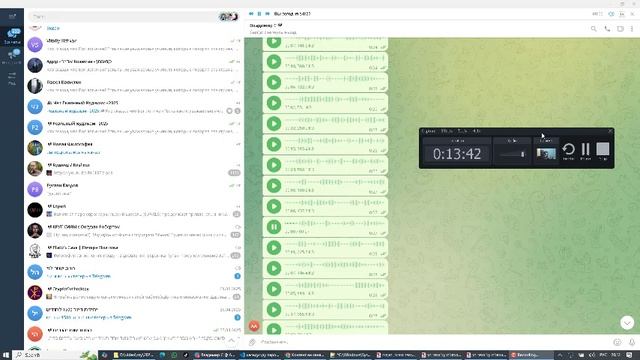Pause the currently playing voice message
This screenshot has height=360, width=640.
pyautogui.click(x=274, y=227)
